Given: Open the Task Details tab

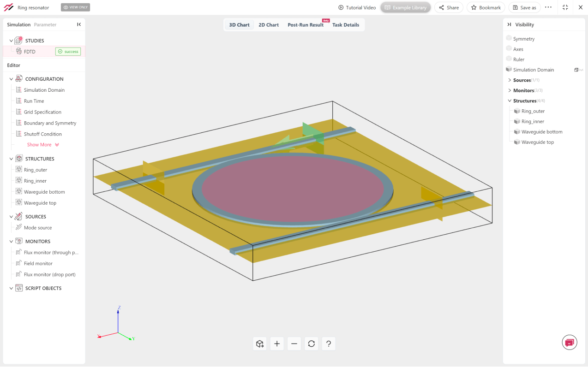Looking at the screenshot, I should [x=345, y=25].
